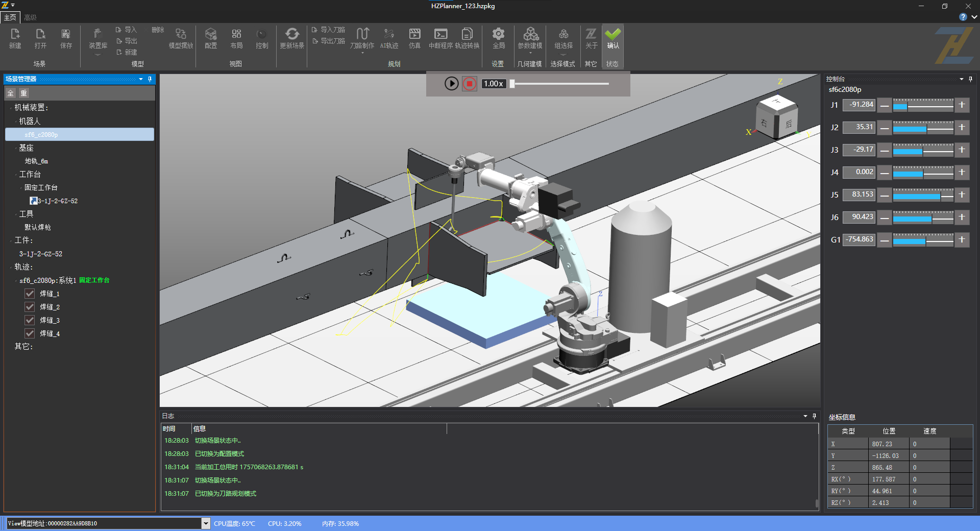
Task: Click the simulation progress slider handle
Action: [512, 84]
